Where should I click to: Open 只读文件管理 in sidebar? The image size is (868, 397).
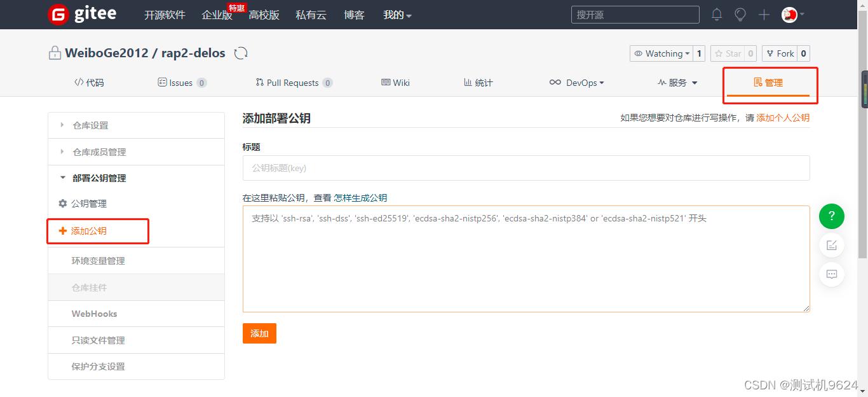(136, 340)
